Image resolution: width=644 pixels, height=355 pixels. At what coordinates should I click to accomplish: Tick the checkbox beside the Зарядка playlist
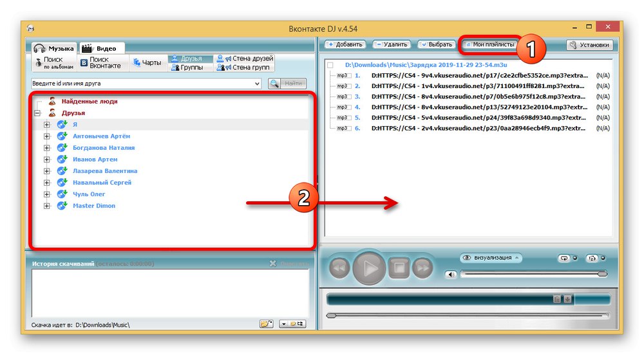[330, 65]
